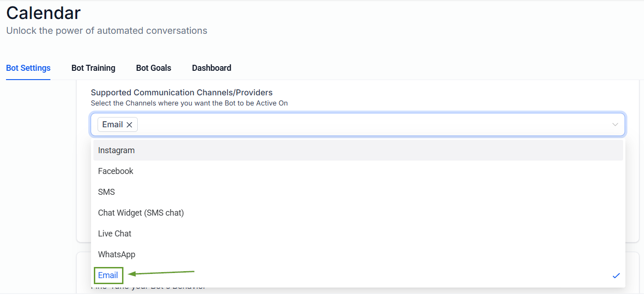Click the 'Unlock the power' subtitle text
The image size is (644, 298).
point(107,31)
